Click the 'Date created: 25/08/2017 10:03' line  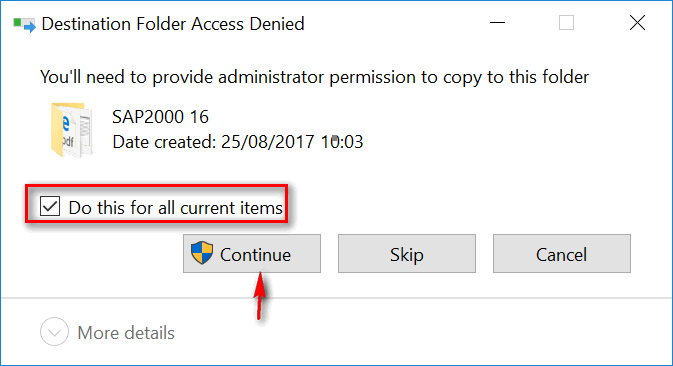238,142
